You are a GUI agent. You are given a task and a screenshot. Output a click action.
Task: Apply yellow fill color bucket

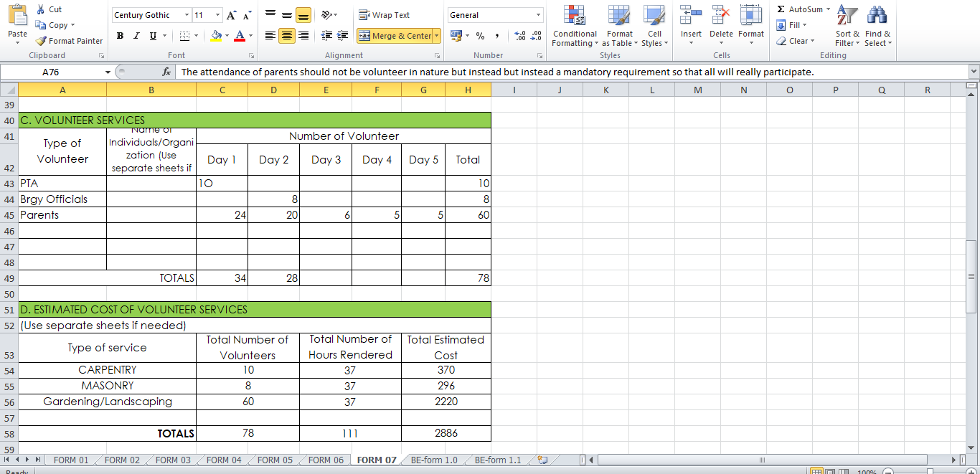[x=217, y=36]
